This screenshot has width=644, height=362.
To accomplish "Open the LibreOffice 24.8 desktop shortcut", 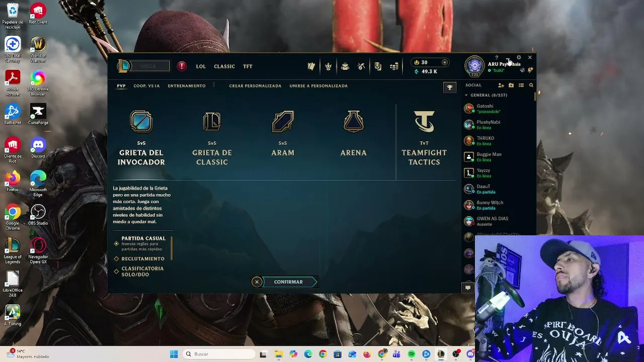I will click(x=13, y=285).
